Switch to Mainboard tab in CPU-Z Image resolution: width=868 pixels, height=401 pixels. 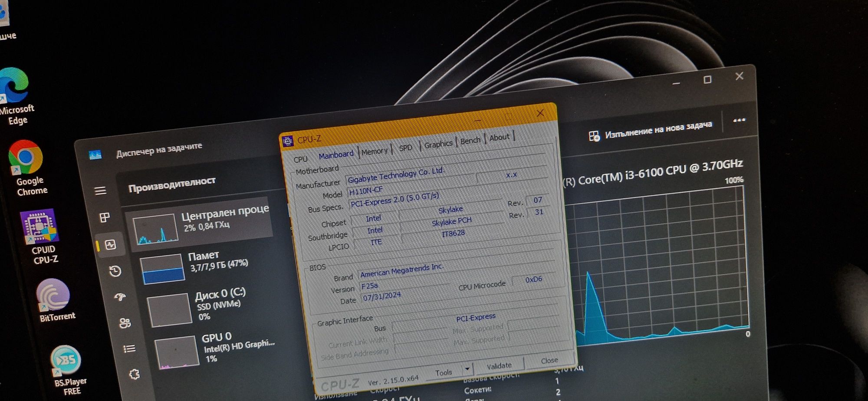[x=336, y=154]
